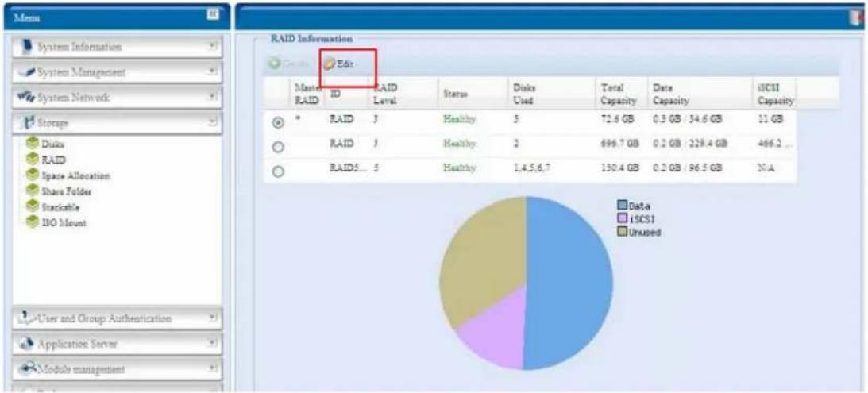Click the Master RAID column header

(307, 94)
